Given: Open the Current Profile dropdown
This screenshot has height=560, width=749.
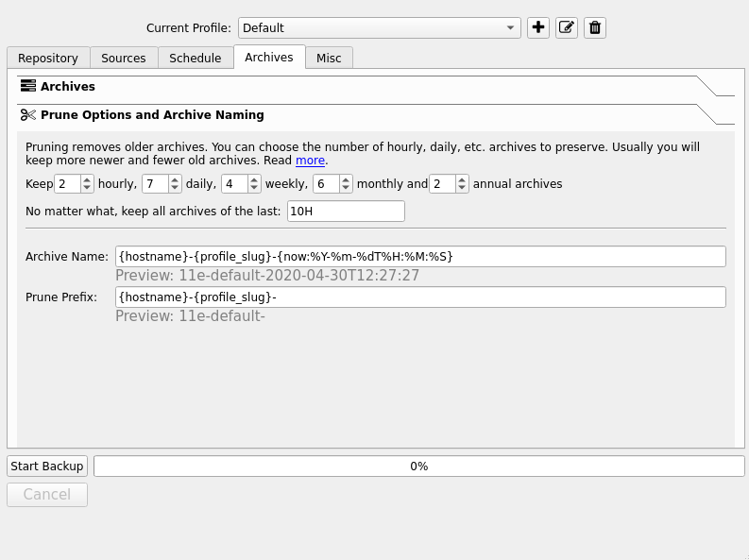Looking at the screenshot, I should click(379, 27).
